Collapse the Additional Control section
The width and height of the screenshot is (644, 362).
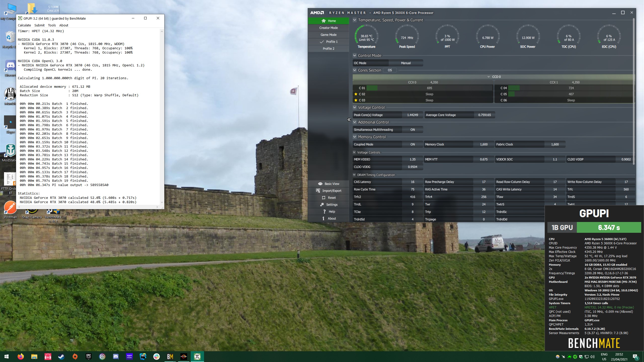[354, 122]
